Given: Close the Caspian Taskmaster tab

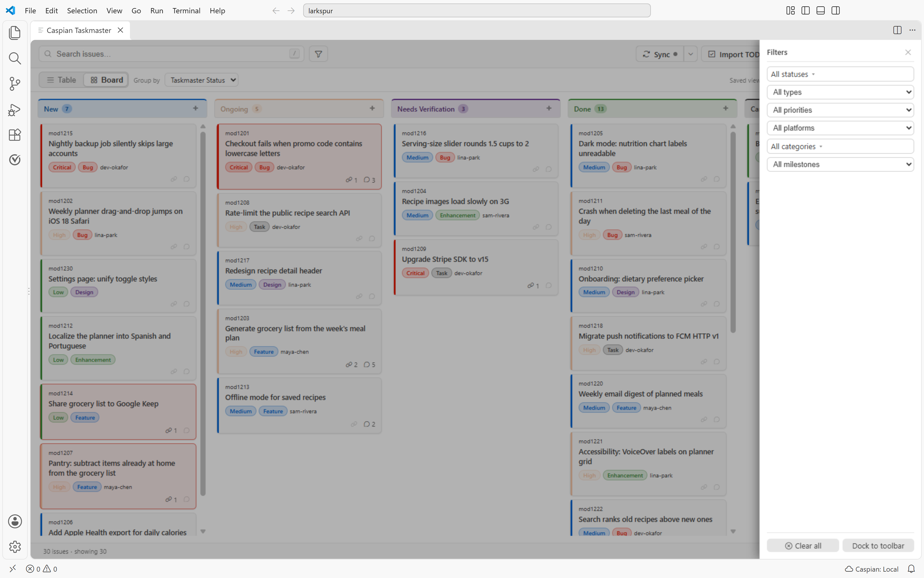Looking at the screenshot, I should pyautogui.click(x=120, y=30).
